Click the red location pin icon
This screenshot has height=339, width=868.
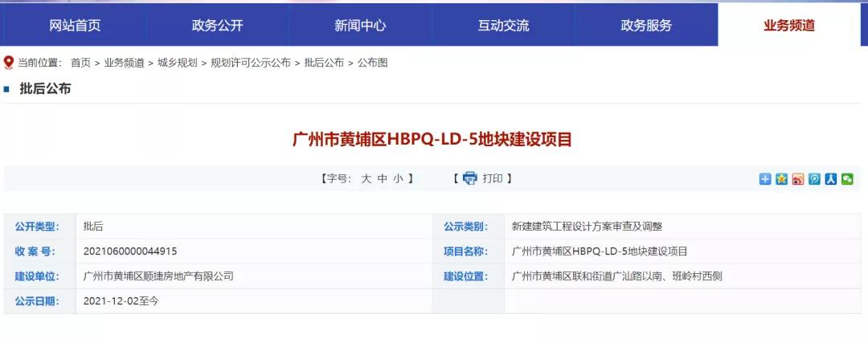pos(8,63)
